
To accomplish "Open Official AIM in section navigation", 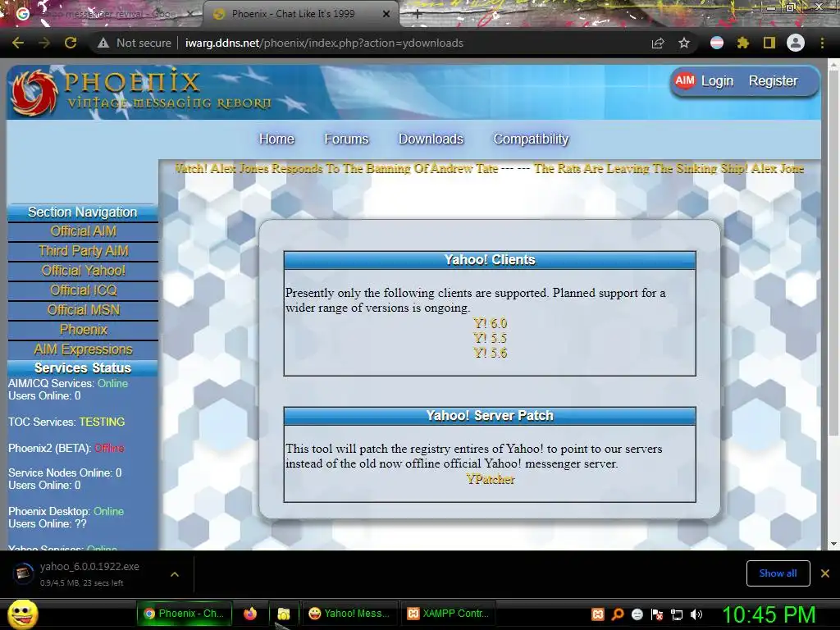I will [83, 231].
